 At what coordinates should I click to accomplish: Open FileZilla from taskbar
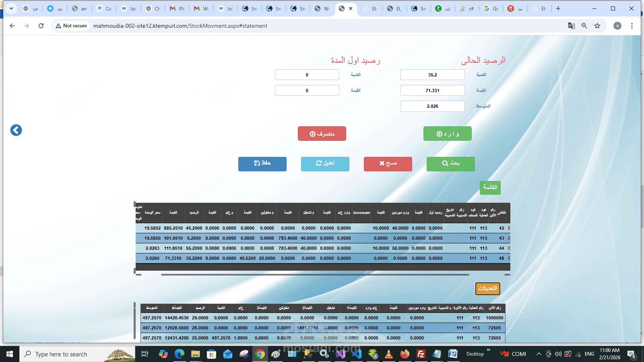pos(421,354)
